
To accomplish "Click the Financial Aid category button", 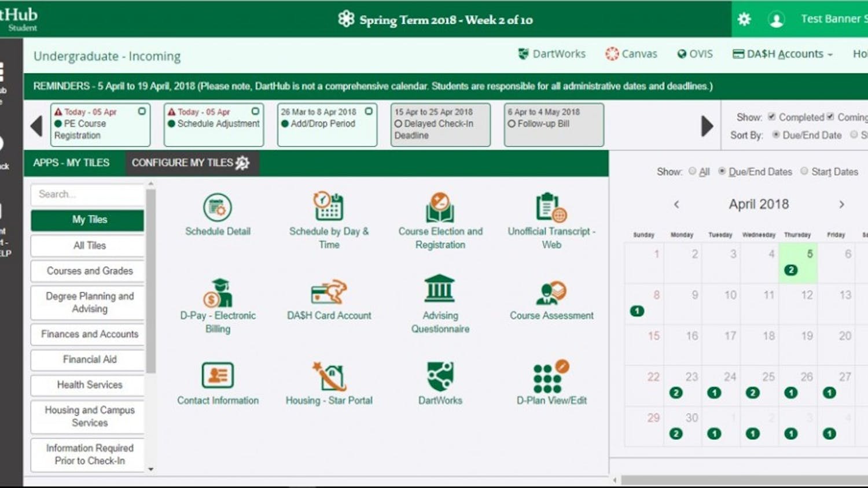I will pyautogui.click(x=89, y=360).
